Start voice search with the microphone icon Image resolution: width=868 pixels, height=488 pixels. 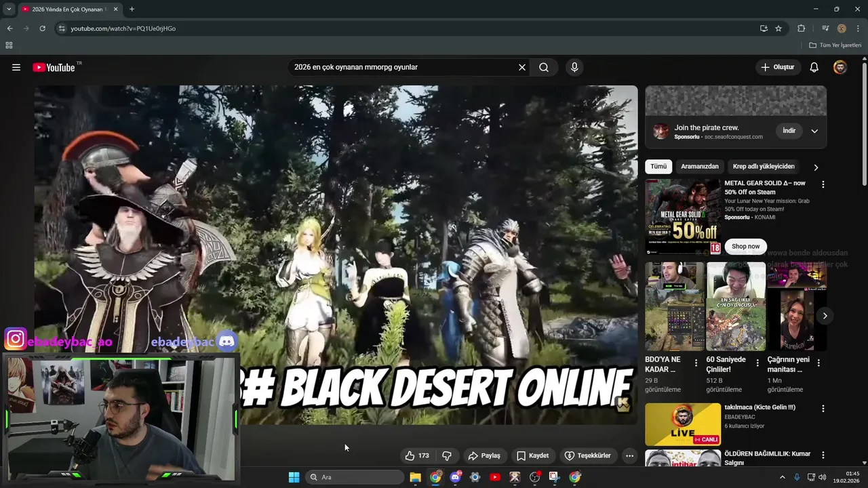[x=574, y=67]
